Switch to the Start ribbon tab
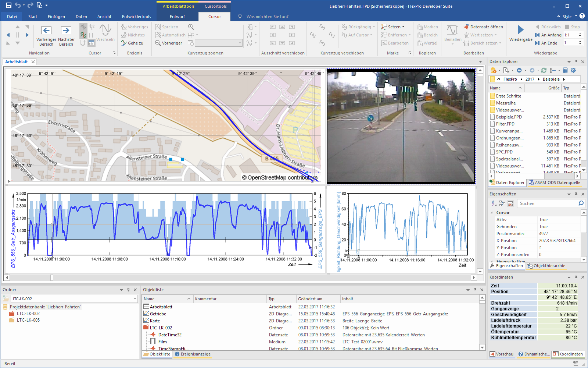The width and height of the screenshot is (588, 368). [x=33, y=17]
